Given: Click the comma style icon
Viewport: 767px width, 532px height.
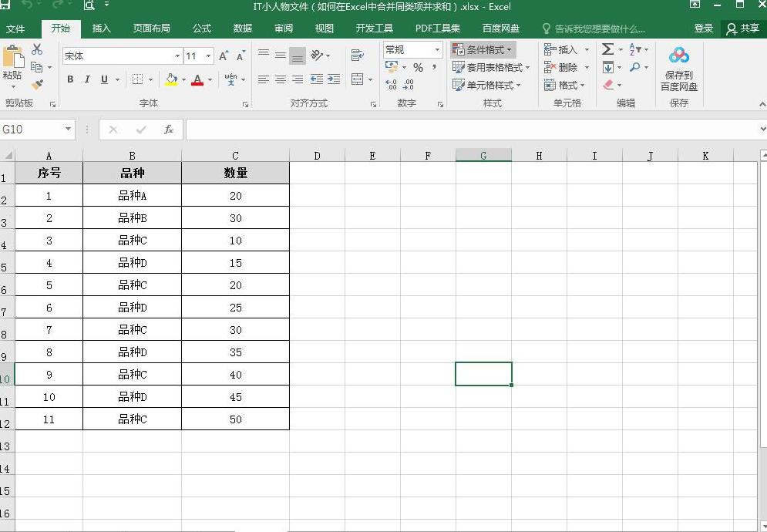Looking at the screenshot, I should (434, 67).
